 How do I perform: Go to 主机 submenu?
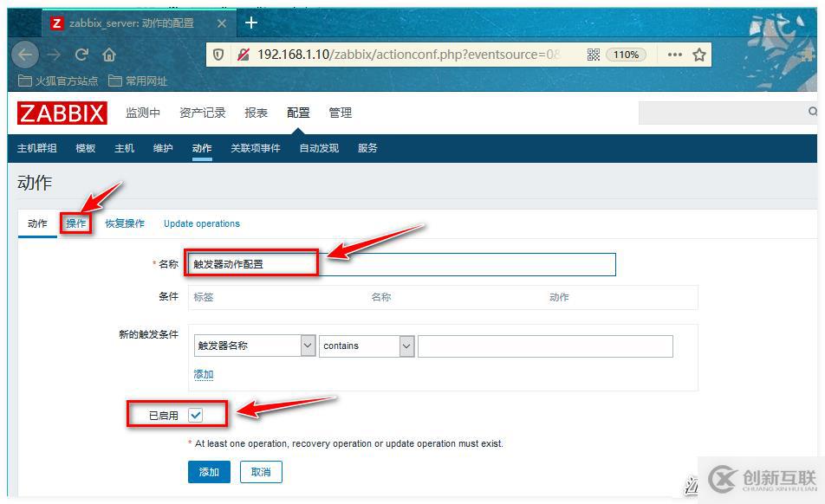click(x=125, y=148)
